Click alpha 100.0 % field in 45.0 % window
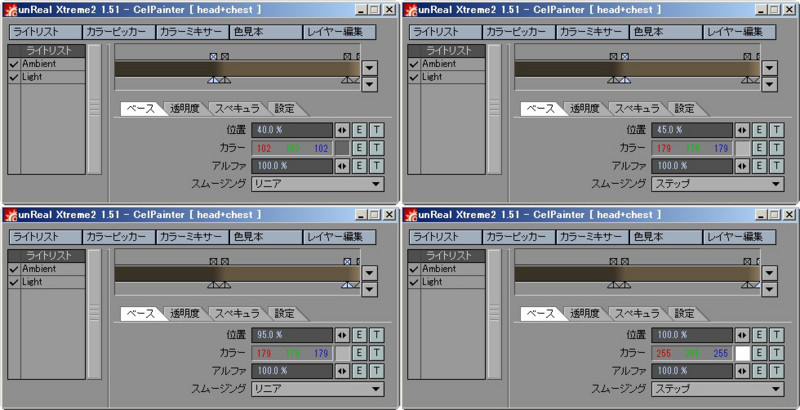800x410 pixels. 692,166
